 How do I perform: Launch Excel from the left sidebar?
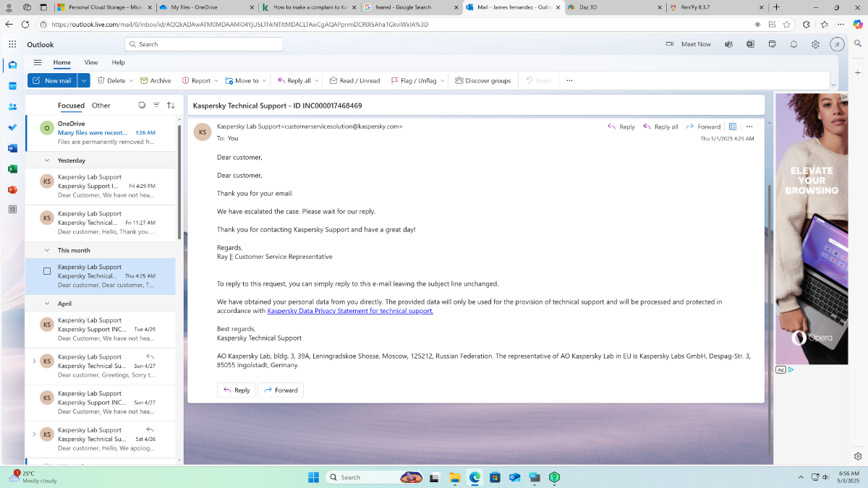coord(12,168)
